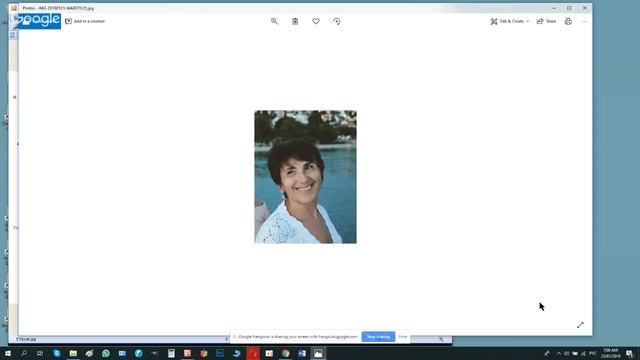The image size is (640, 360).
Task: Click the Photos app taskbar icon
Action: (x=318, y=353)
